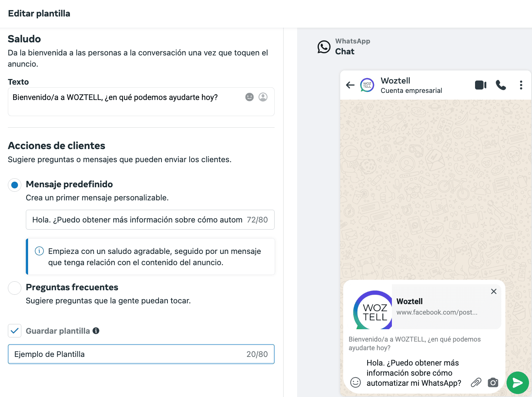The height and width of the screenshot is (397, 532).
Task: Close the Woztell ad link preview card
Action: coord(494,291)
